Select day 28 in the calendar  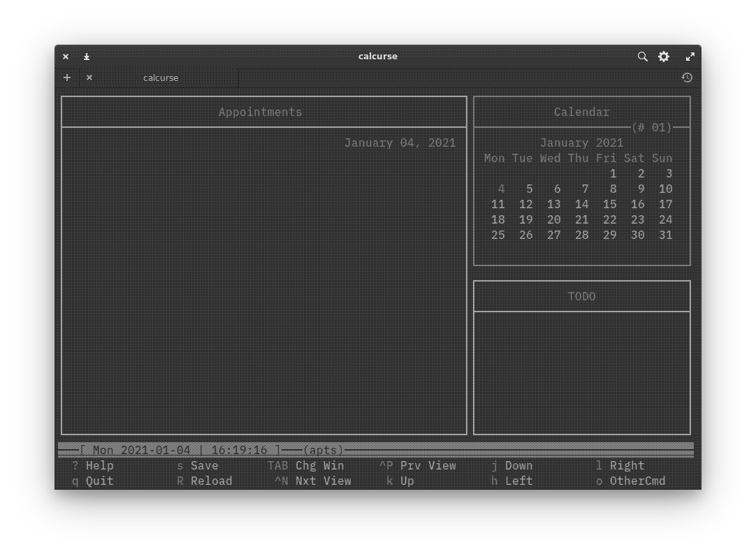click(581, 235)
